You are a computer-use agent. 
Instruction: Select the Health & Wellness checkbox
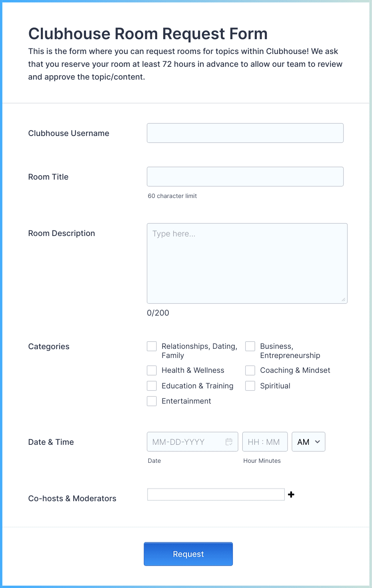coord(152,370)
